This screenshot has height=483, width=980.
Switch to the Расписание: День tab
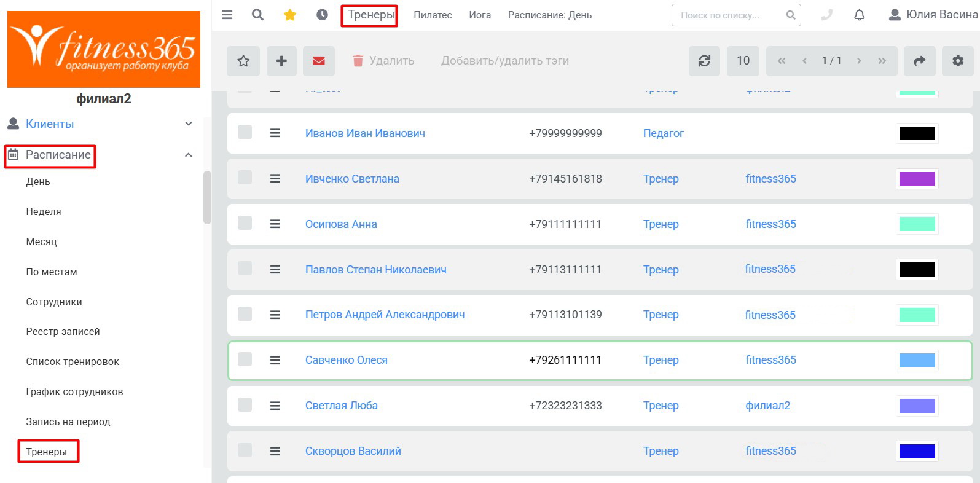tap(550, 15)
